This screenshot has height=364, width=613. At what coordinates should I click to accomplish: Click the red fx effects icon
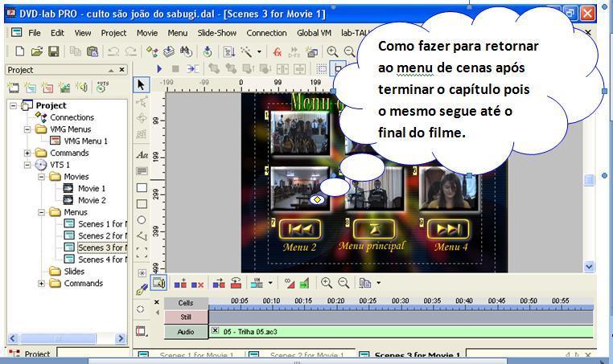278,51
